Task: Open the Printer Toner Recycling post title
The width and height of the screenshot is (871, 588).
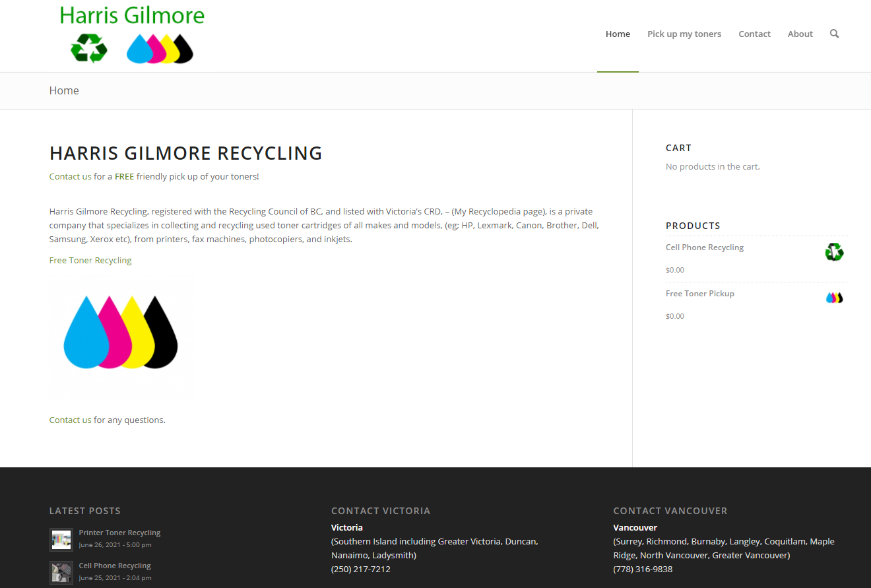Action: click(x=119, y=533)
